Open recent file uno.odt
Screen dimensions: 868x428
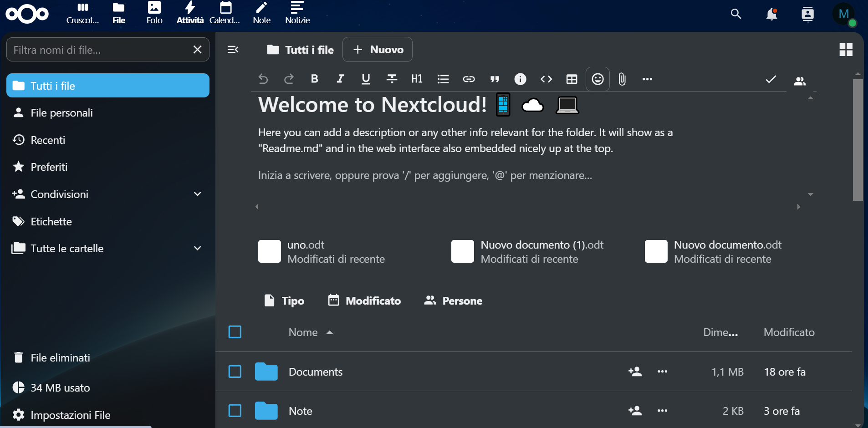322,252
